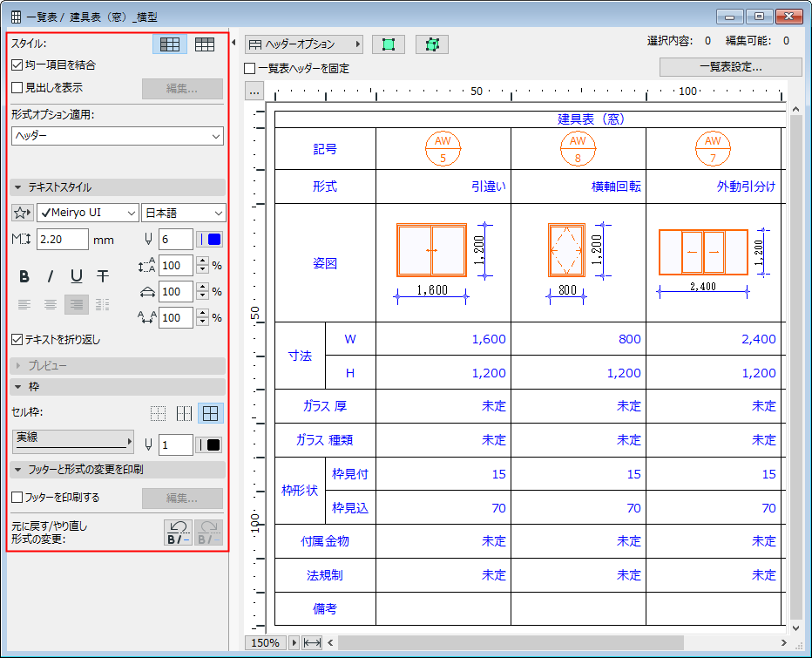Click the schedule table icon in title bar
Screen dimensions: 812x658
[x=16, y=17]
